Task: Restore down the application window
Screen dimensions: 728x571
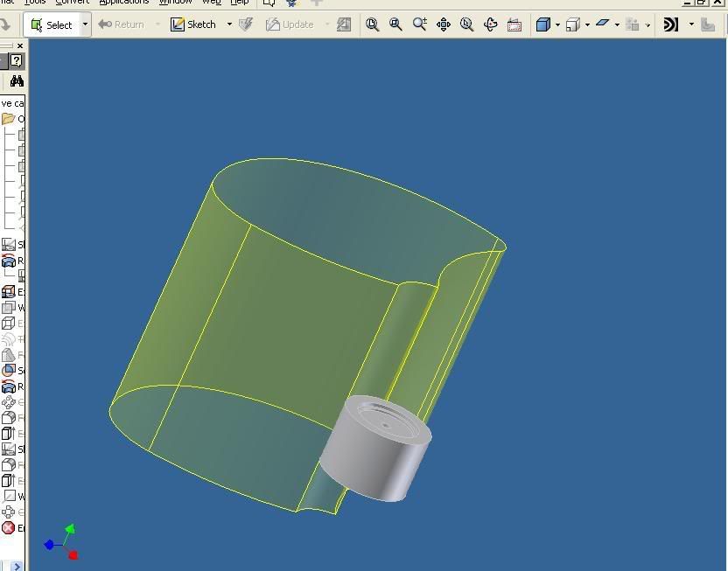Action: coord(701,3)
